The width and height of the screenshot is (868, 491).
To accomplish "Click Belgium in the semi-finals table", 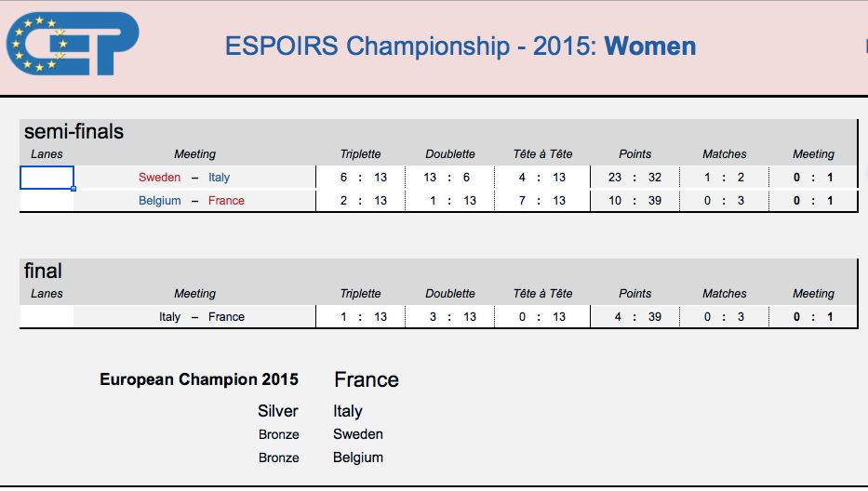I will (x=159, y=200).
